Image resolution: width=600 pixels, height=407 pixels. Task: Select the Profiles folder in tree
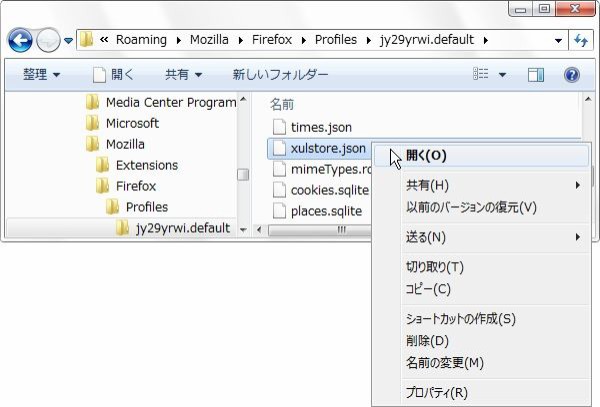[x=137, y=207]
